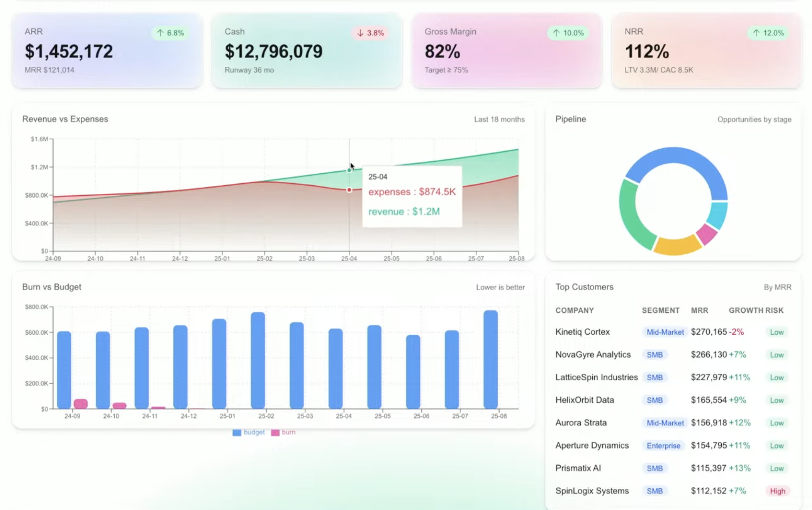The image size is (812, 510).
Task: Click the red expenses data point at 25-04
Action: [x=349, y=190]
